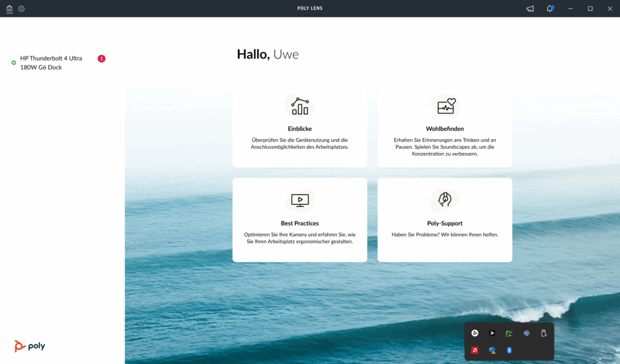Open the Einblicke card title
Viewport: 620px width, 364px height.
coord(300,129)
